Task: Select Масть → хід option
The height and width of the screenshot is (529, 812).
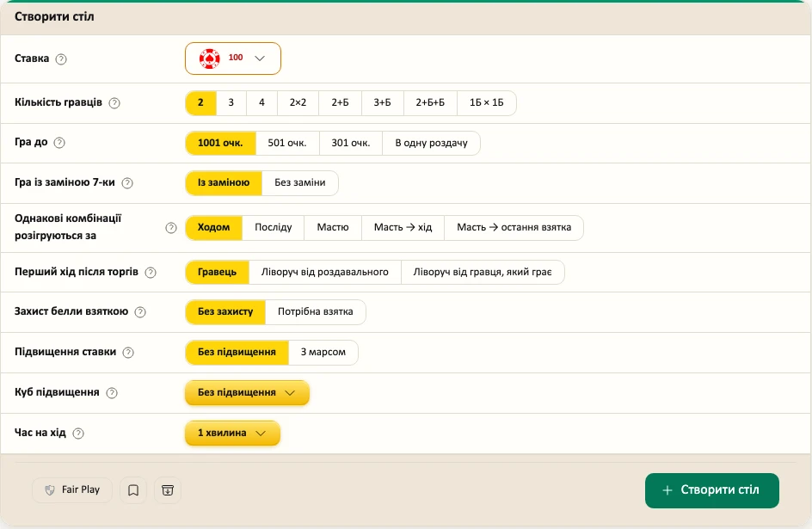Action: 403,228
